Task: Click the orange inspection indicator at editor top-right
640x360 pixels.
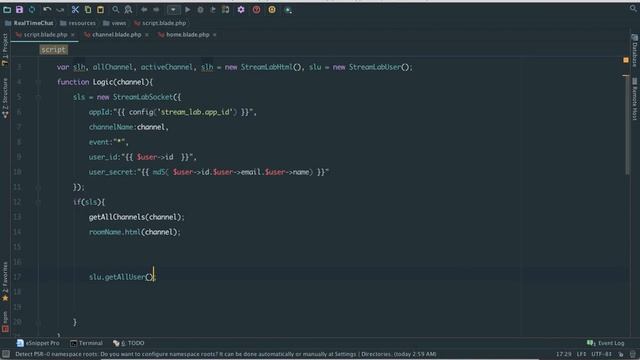Action: coord(626,60)
